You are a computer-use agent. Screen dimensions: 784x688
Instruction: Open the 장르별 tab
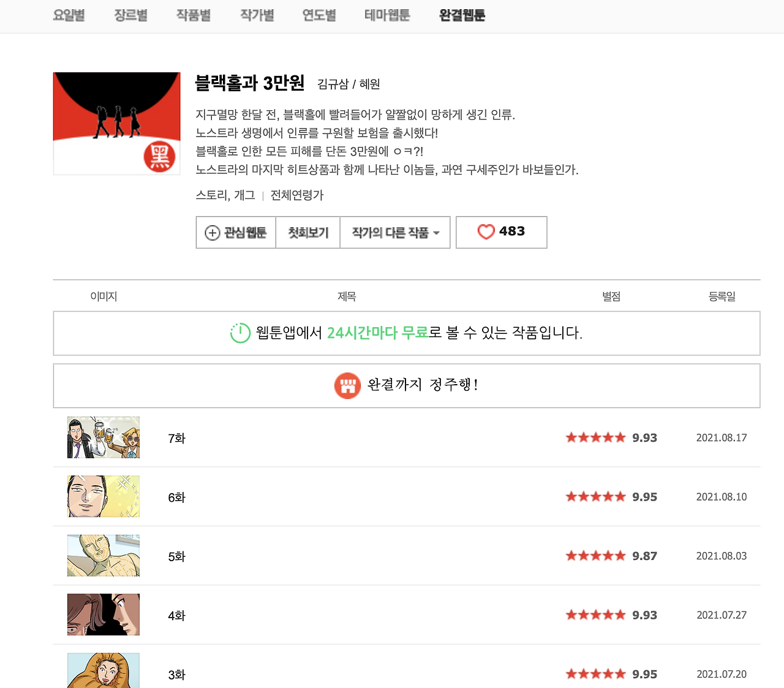coord(131,15)
